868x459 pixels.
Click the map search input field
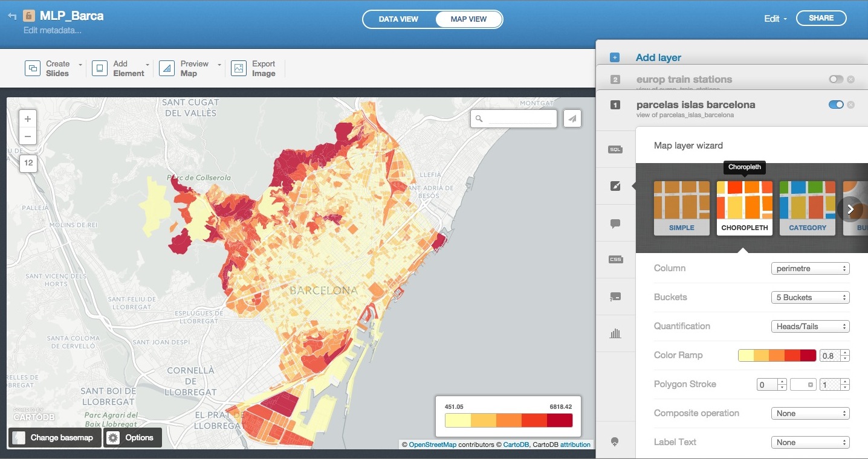pyautogui.click(x=521, y=119)
